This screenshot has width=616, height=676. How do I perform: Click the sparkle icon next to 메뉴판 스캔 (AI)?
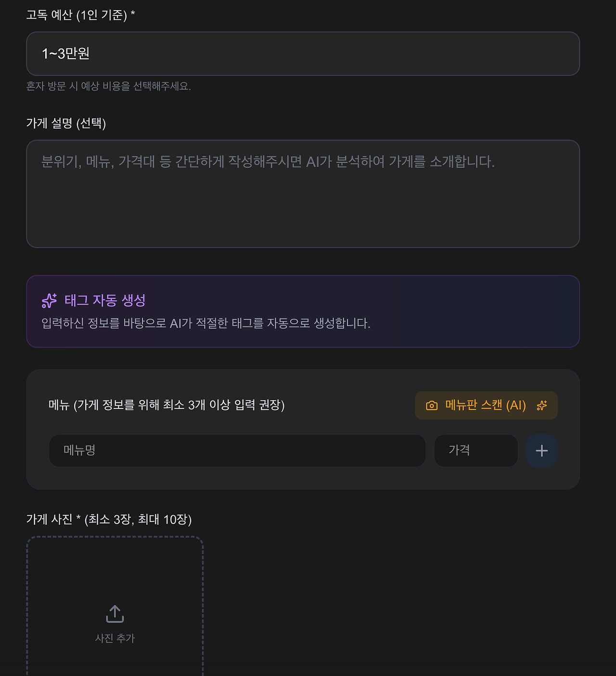pyautogui.click(x=542, y=406)
